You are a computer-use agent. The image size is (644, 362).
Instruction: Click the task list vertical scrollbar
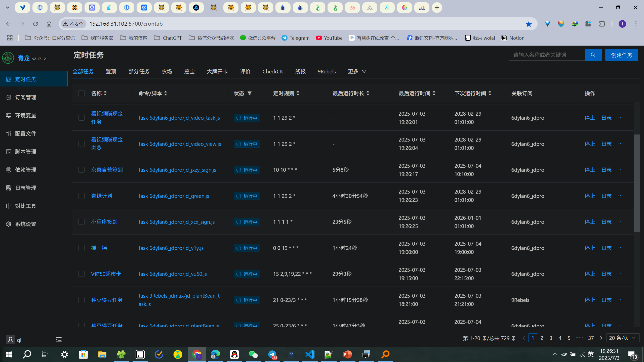point(636,183)
